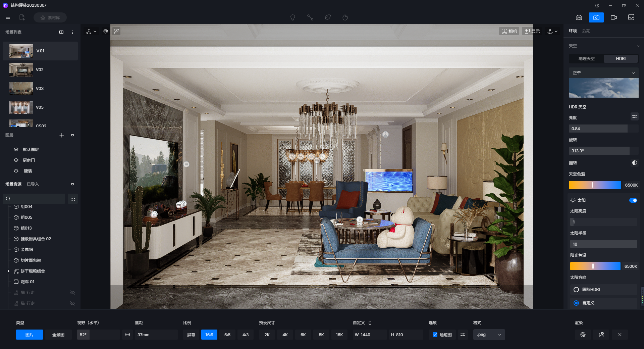Screen dimensions: 644x349
Task: Toggle the 翻转 flip icon
Action: pyautogui.click(x=634, y=163)
